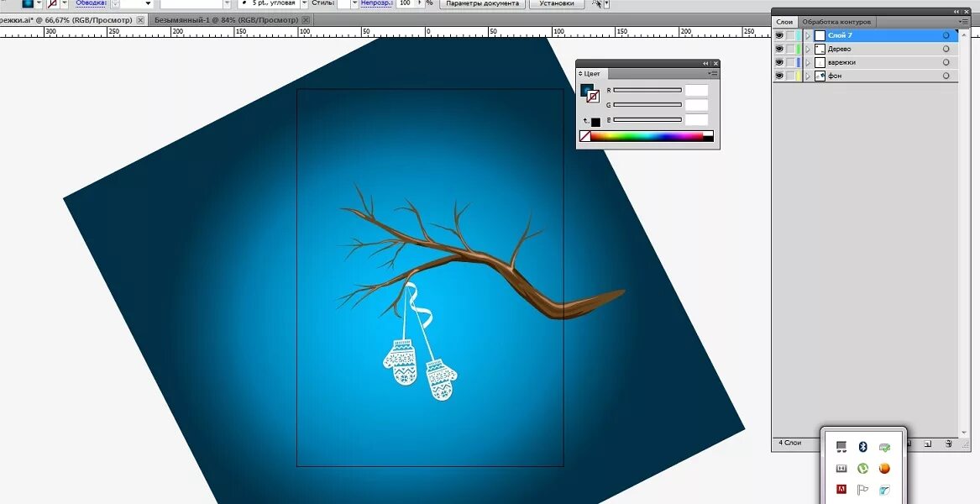Open the fill color dropdown arrow
The image size is (980, 504).
coord(39,3)
